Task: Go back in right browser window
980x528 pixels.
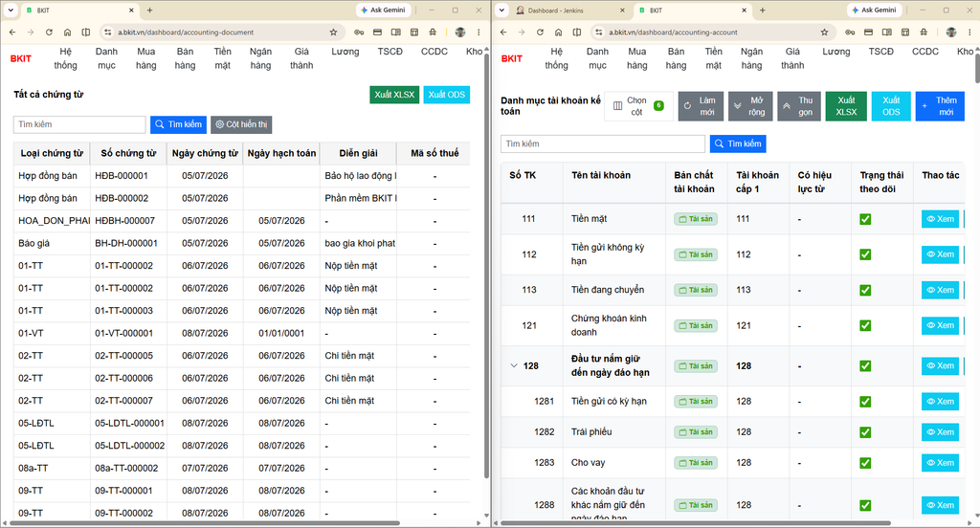Action: pyautogui.click(x=503, y=33)
